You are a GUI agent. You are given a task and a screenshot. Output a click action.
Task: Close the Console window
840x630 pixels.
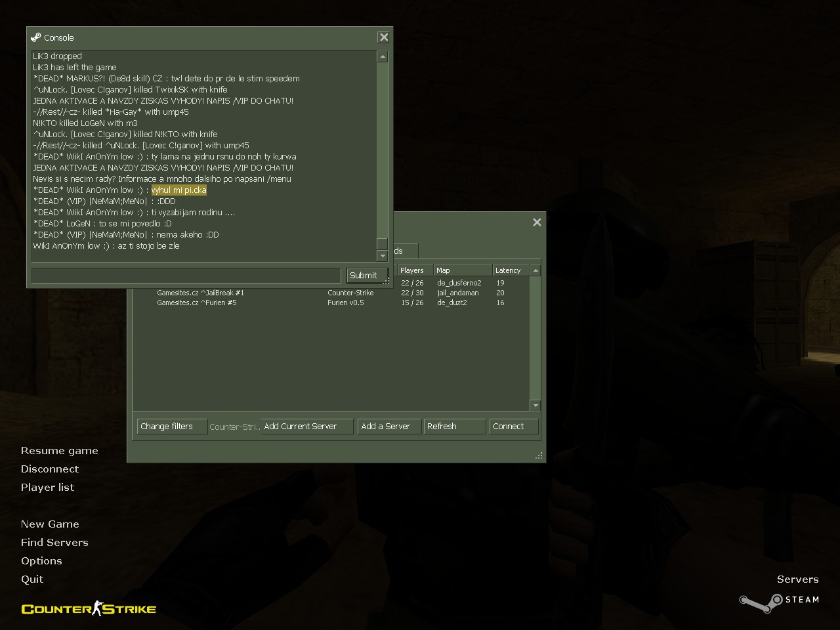coord(384,37)
